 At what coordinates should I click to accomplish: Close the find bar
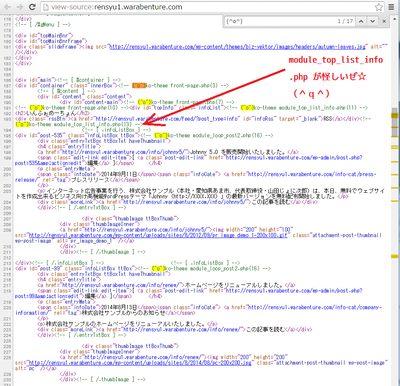point(384,21)
